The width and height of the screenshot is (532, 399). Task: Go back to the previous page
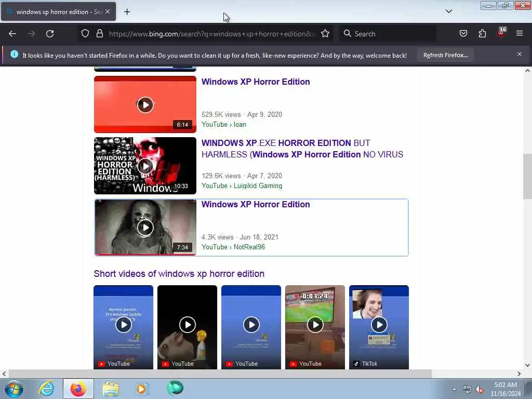pos(12,34)
